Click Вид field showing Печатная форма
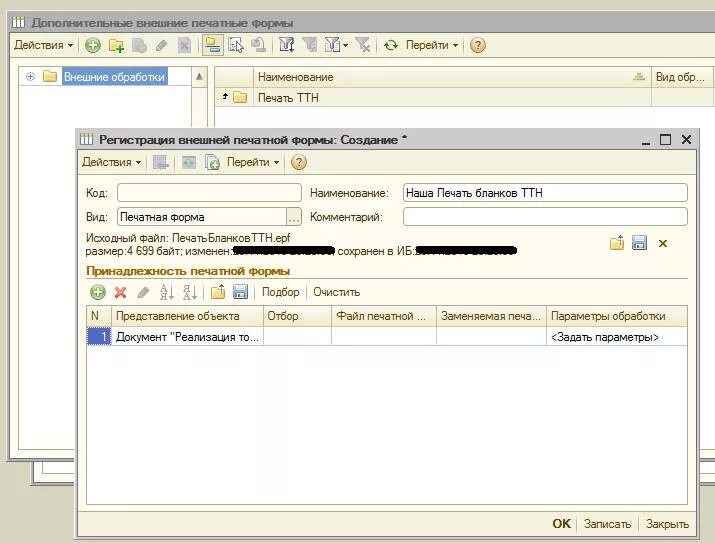 coord(202,217)
